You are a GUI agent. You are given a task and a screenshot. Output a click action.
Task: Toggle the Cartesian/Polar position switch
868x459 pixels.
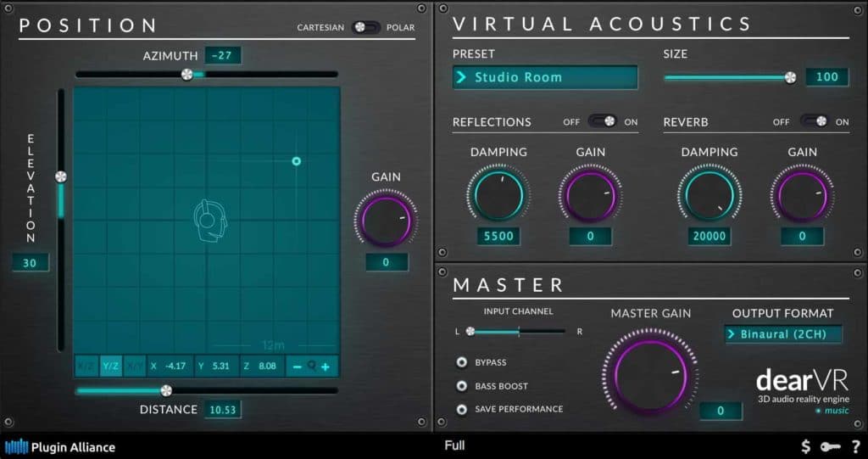pyautogui.click(x=366, y=27)
